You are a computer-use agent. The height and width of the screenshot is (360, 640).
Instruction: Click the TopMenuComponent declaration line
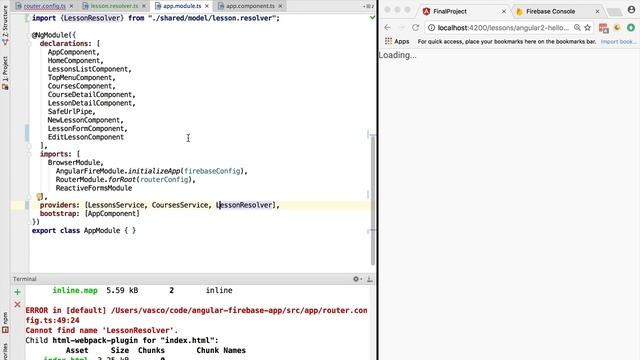tap(80, 78)
